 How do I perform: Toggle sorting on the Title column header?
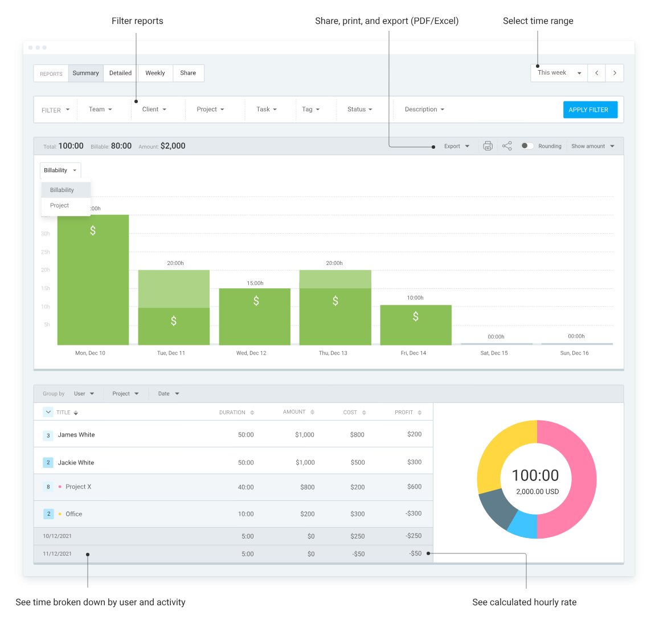75,411
